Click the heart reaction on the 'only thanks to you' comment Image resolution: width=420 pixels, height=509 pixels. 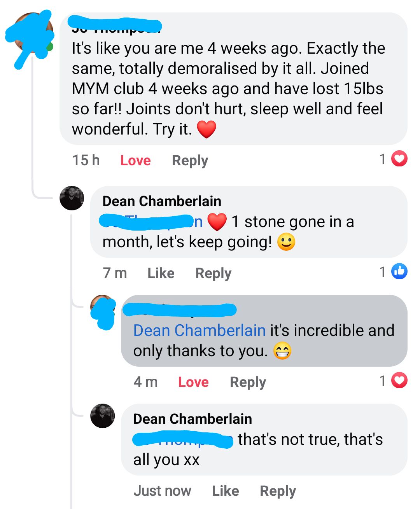click(x=399, y=380)
